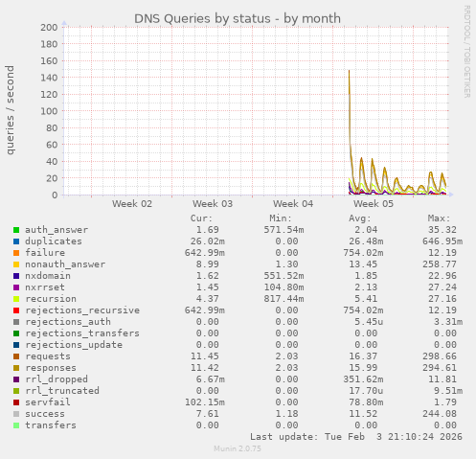
Task: Click the 'responses' legend label
Action: pos(51,368)
